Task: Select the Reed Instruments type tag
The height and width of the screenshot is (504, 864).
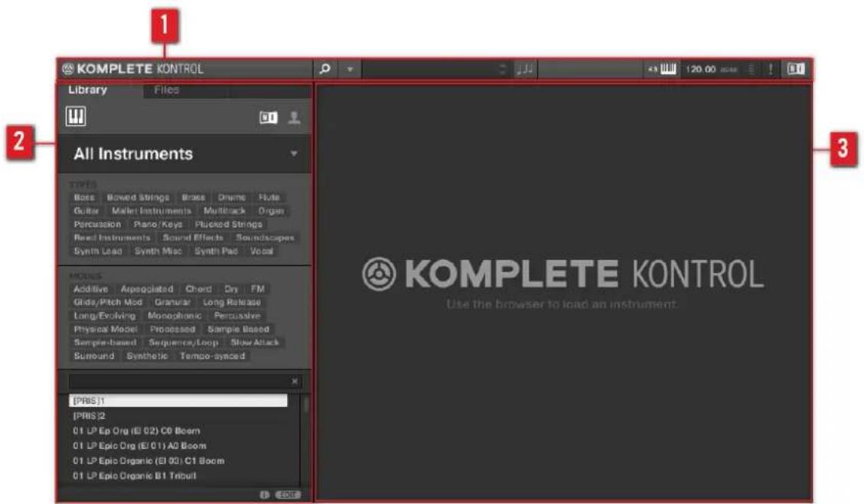Action: click(x=112, y=237)
